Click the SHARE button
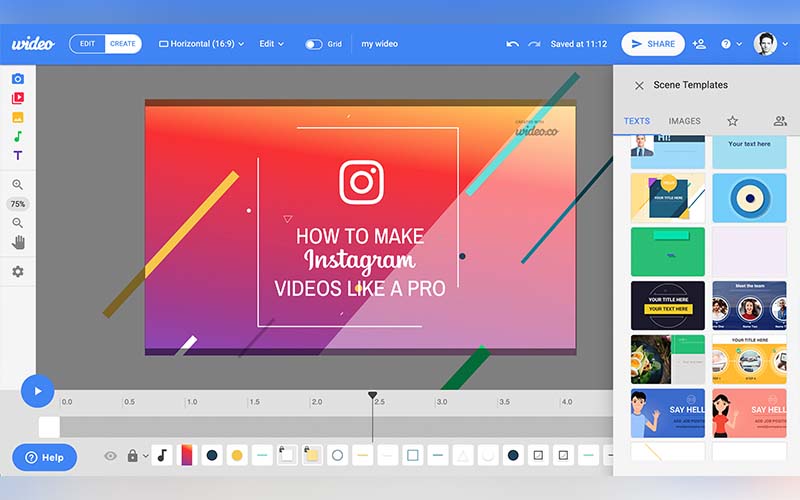Viewport: 800px width, 500px height. (653, 44)
